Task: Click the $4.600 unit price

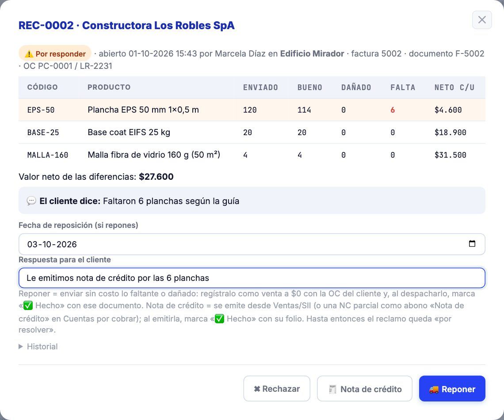Action: click(448, 110)
